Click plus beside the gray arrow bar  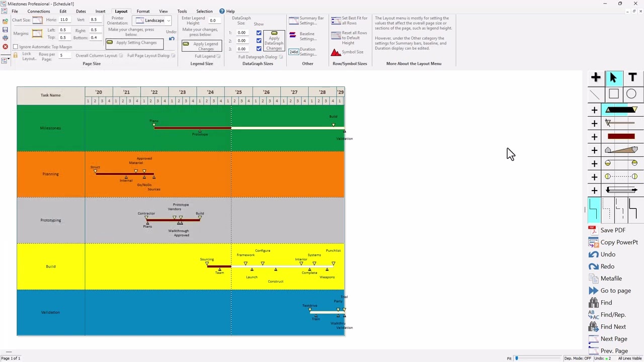tap(594, 191)
